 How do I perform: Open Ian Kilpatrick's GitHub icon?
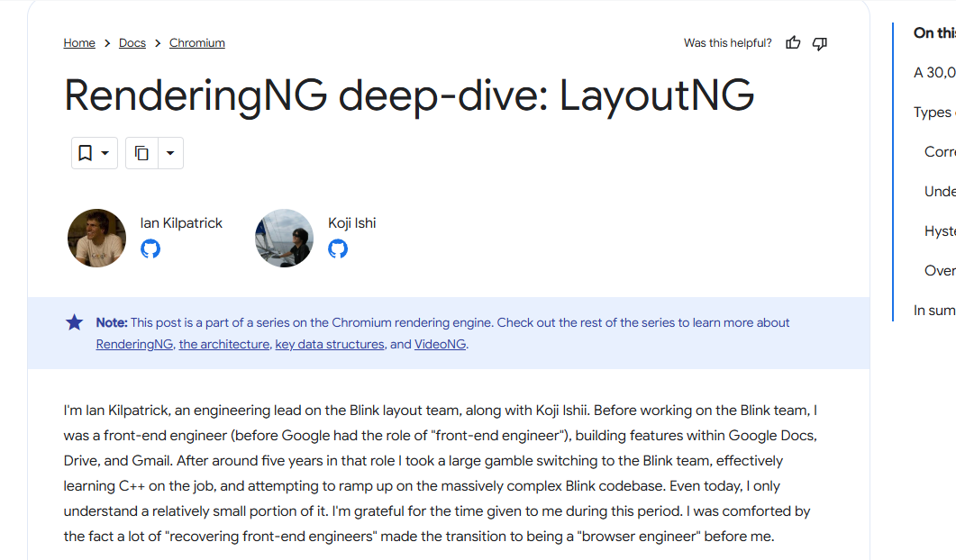tap(150, 248)
